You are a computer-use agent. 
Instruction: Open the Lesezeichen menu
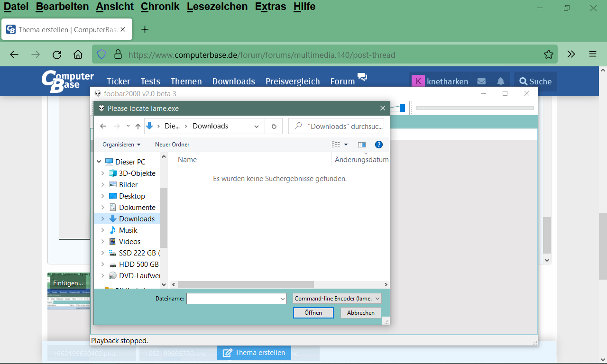click(x=217, y=7)
